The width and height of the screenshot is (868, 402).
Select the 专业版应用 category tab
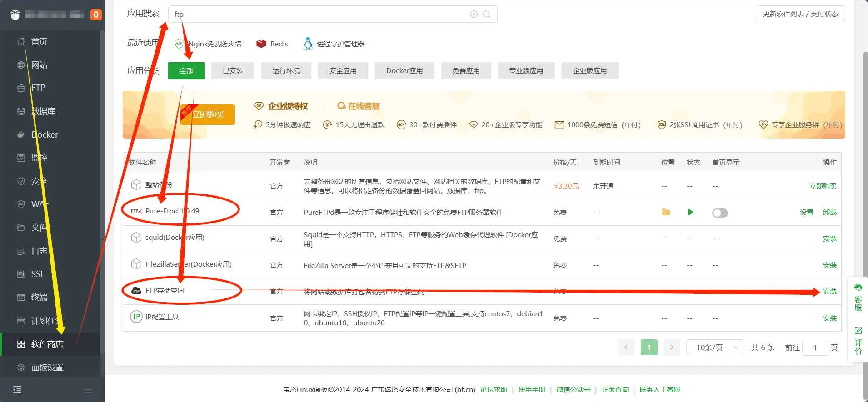(x=526, y=71)
